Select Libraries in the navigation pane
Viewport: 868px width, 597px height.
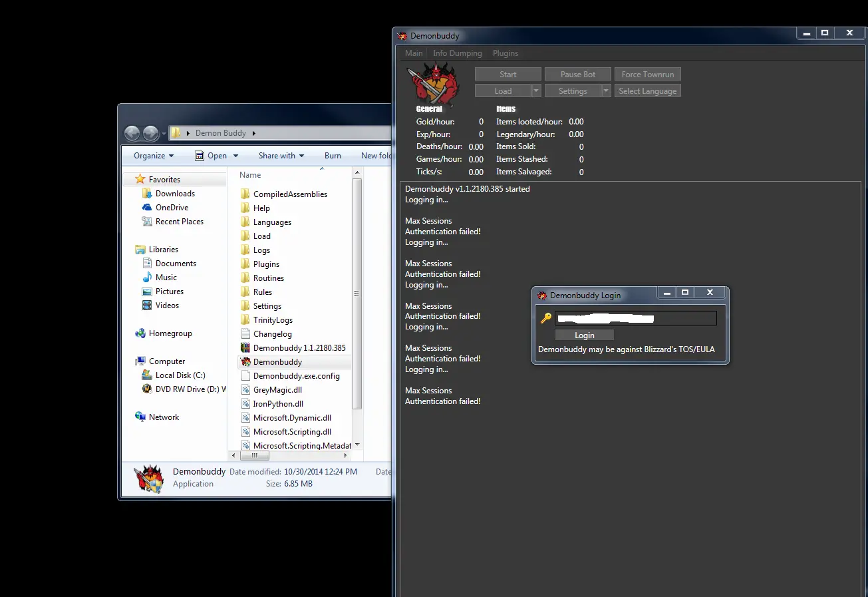point(164,250)
